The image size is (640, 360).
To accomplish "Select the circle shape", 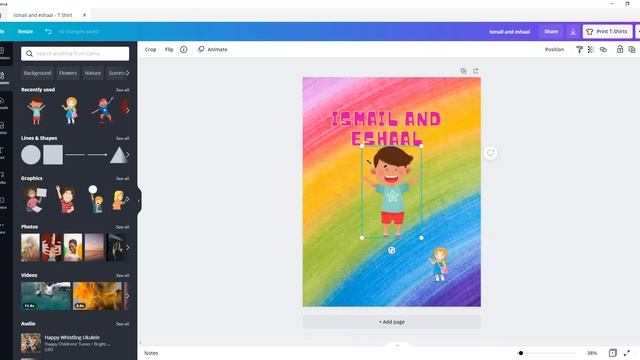I will pyautogui.click(x=31, y=155).
